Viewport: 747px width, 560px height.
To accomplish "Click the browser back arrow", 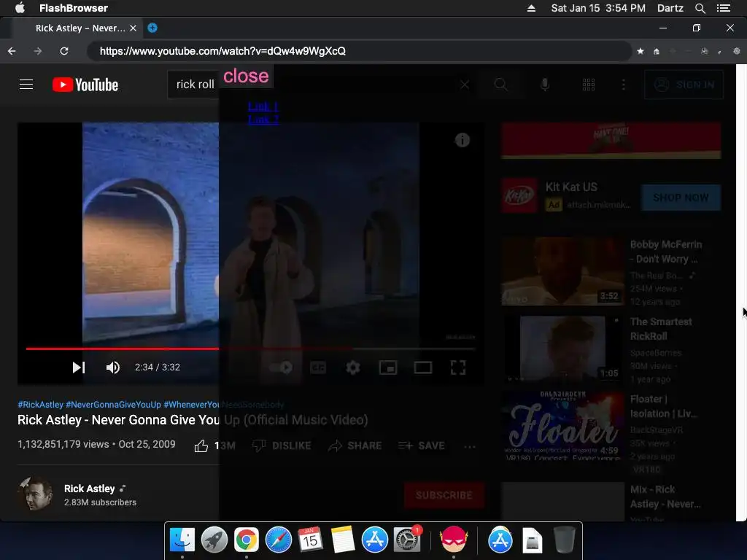I will tap(12, 51).
